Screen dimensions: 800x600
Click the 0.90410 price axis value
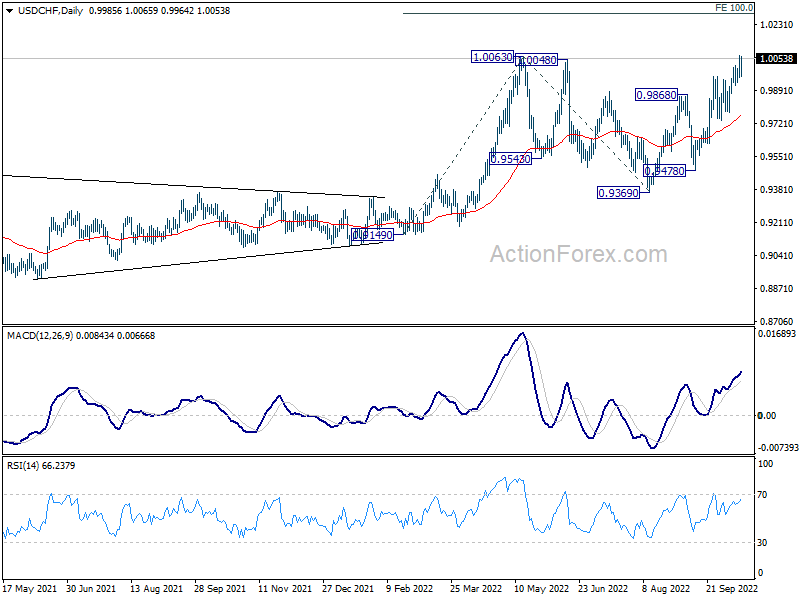coord(777,256)
